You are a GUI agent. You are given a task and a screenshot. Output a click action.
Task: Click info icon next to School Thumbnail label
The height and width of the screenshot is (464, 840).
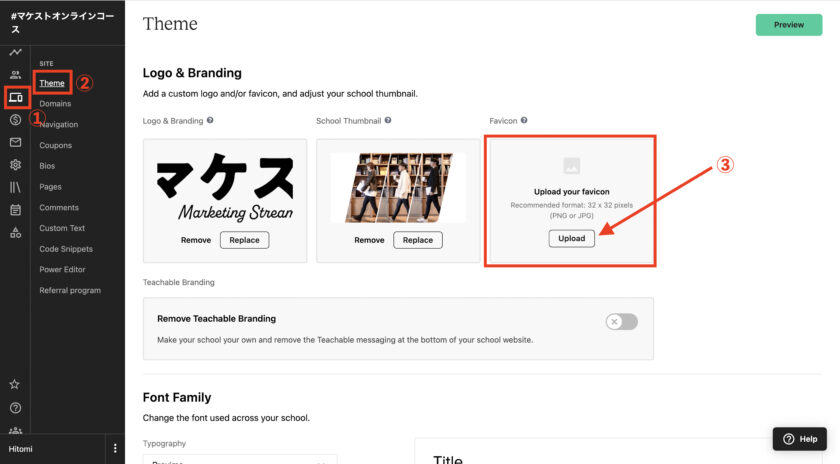click(x=388, y=120)
